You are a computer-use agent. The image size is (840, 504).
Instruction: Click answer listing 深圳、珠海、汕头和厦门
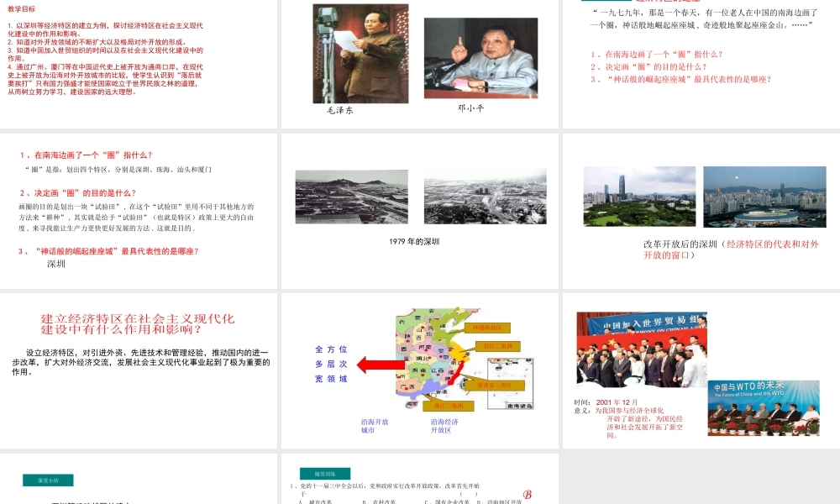pos(119,169)
